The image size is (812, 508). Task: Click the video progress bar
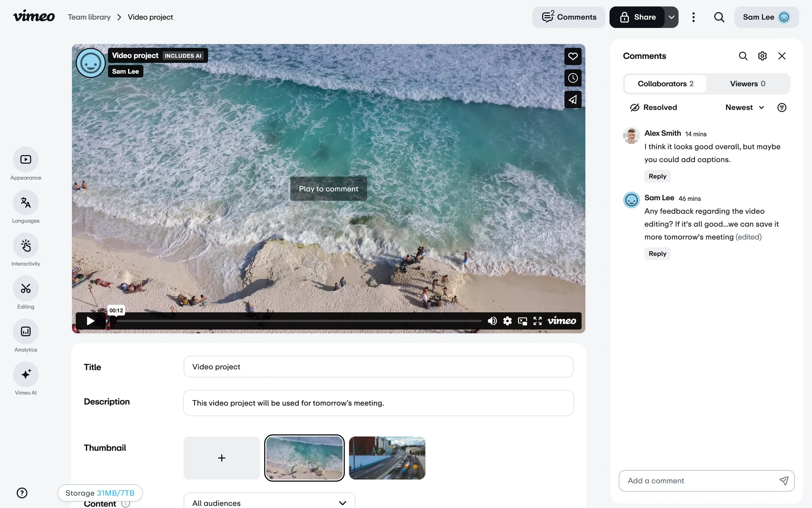(x=299, y=321)
